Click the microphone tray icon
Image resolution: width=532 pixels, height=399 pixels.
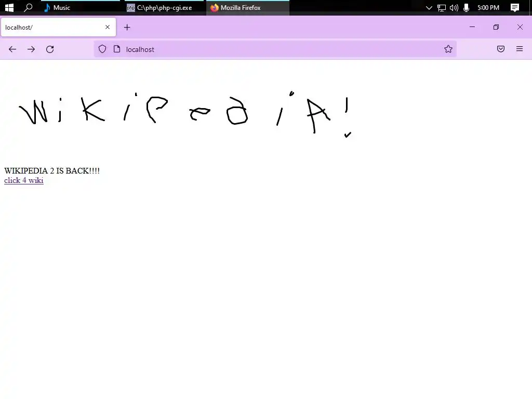coord(466,8)
